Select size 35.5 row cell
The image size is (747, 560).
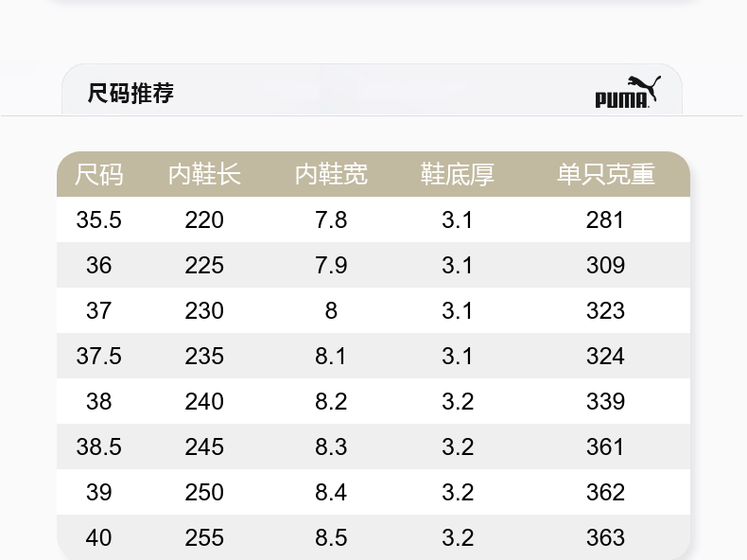pos(99,220)
